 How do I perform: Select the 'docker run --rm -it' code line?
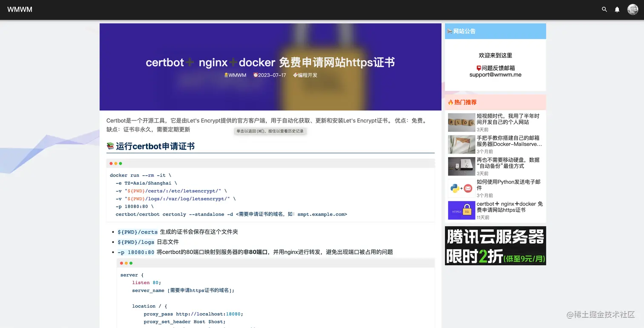[141, 175]
